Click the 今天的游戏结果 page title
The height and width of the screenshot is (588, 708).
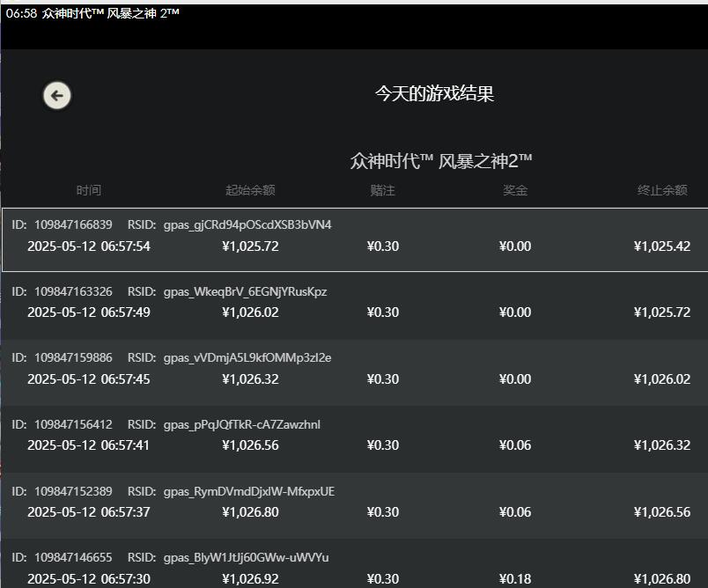coord(434,94)
